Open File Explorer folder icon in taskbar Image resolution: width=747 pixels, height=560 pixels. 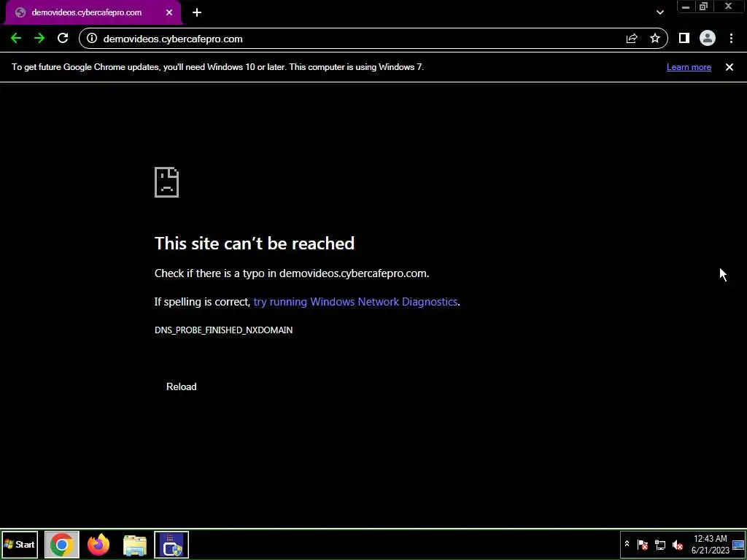pyautogui.click(x=135, y=545)
